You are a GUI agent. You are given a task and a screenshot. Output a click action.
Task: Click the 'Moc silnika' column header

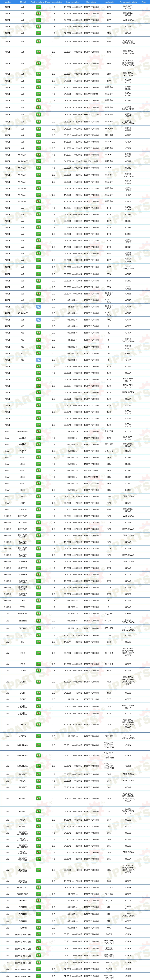[x=91, y=2]
